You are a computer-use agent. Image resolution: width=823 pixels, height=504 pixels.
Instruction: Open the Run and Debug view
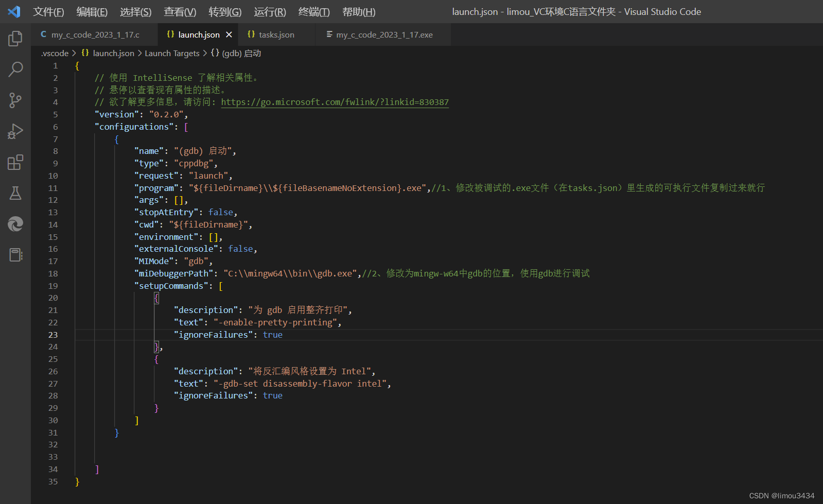pyautogui.click(x=15, y=131)
